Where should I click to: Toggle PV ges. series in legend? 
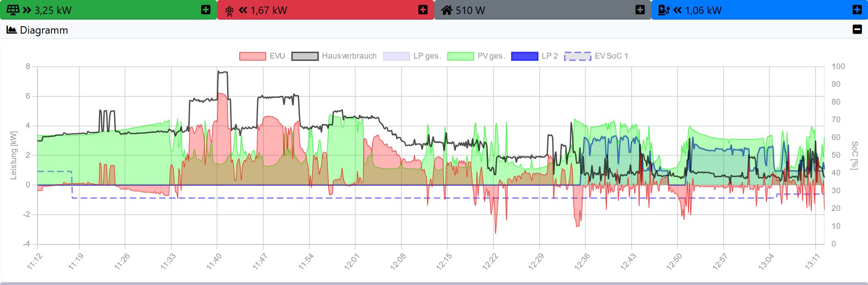click(476, 56)
